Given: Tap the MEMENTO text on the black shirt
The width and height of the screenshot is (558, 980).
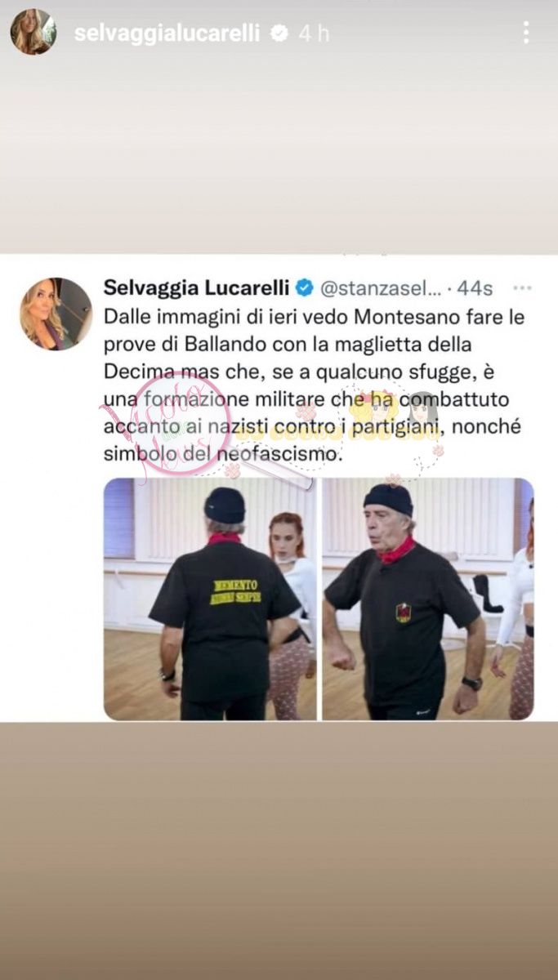Looking at the screenshot, I should 235,585.
